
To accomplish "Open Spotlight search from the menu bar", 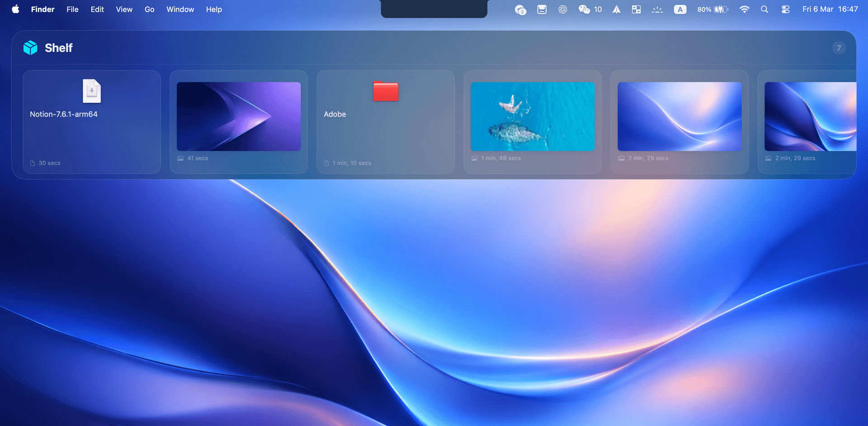I will point(764,9).
